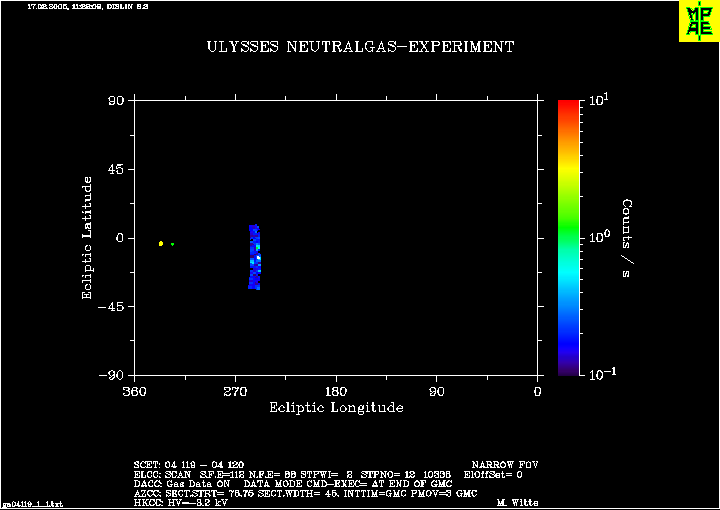Viewport: 720px width, 510px height.
Task: Click the blue scan strip near longitude 250
Action: click(254, 257)
